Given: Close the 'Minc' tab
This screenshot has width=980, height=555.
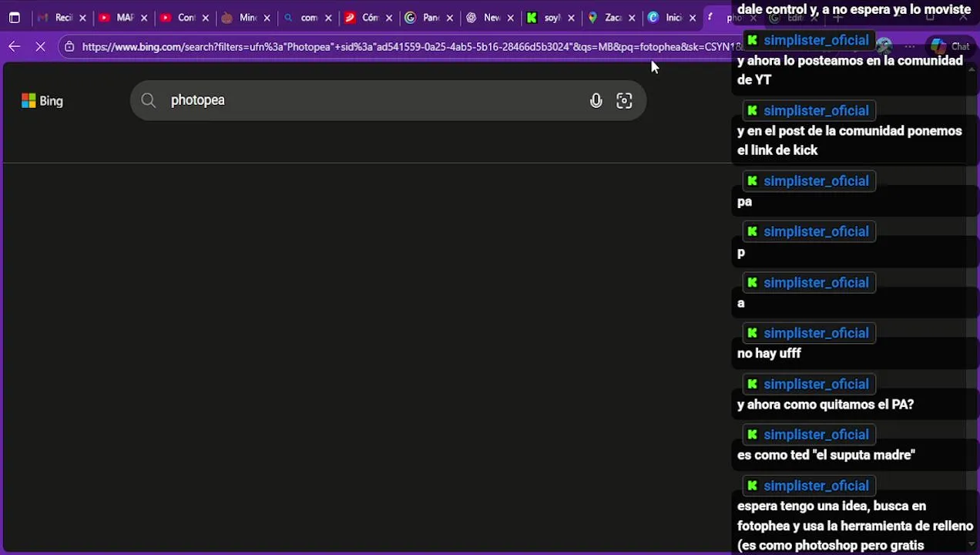Looking at the screenshot, I should click(267, 18).
